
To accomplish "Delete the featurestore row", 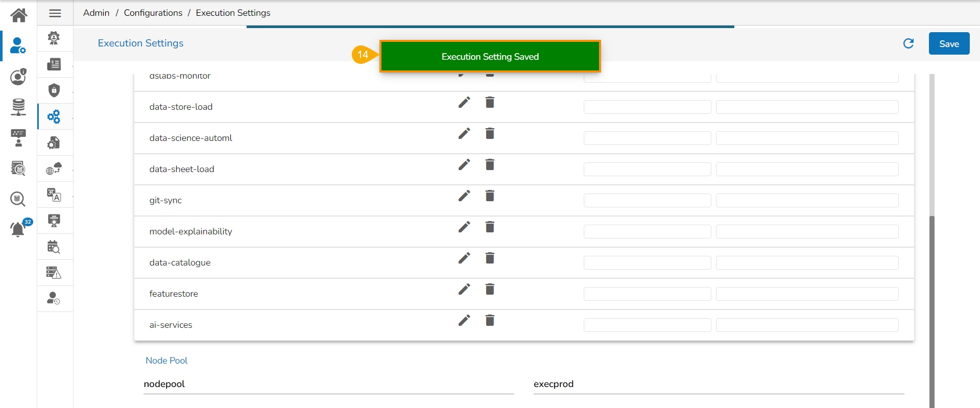I will coord(490,289).
